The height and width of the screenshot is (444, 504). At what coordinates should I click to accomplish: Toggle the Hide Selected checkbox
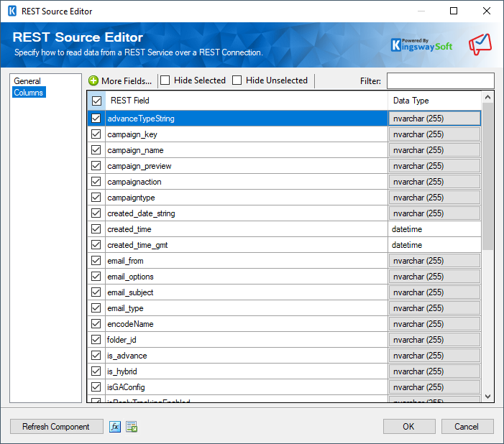(165, 80)
